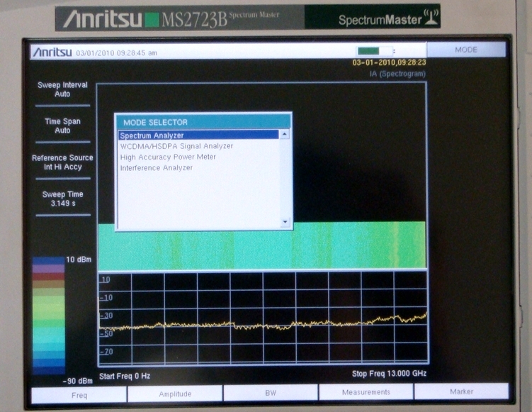Click the Anritsu logo on screen

[x=52, y=52]
